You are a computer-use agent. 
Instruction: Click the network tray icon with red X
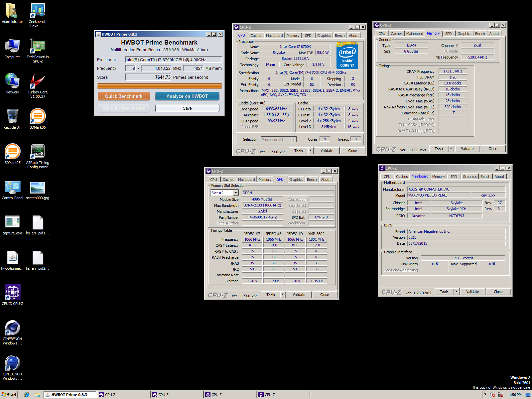[x=500, y=395]
